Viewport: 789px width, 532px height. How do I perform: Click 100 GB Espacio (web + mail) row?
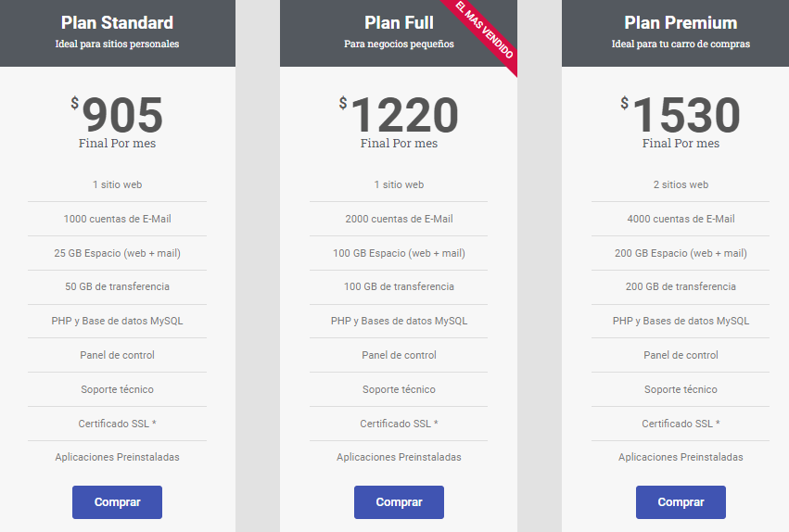pos(399,253)
